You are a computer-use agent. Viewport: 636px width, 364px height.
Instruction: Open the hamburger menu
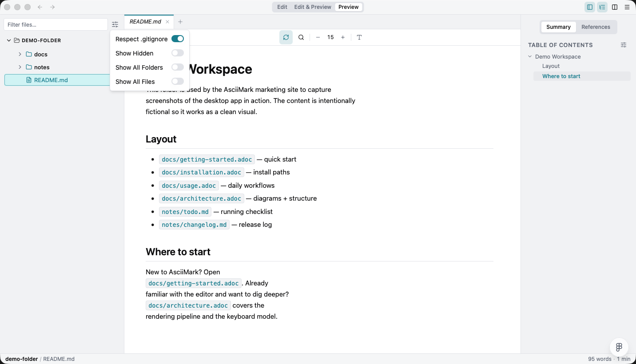tap(627, 7)
